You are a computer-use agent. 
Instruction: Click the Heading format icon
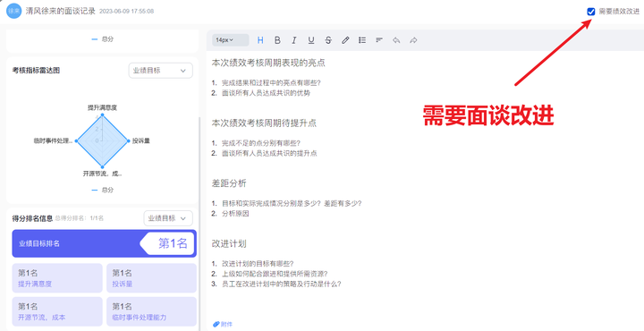tap(260, 40)
